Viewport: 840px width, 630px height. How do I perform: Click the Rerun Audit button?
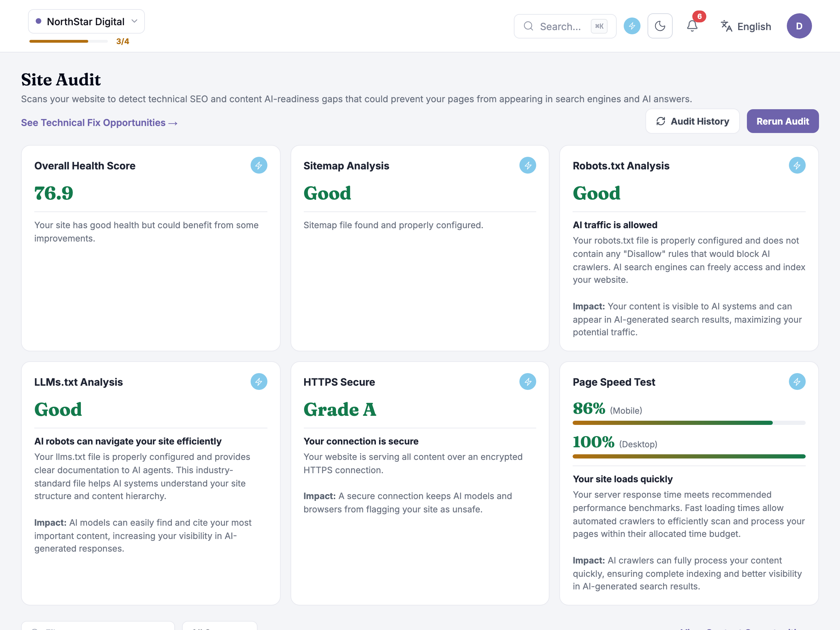(x=783, y=121)
